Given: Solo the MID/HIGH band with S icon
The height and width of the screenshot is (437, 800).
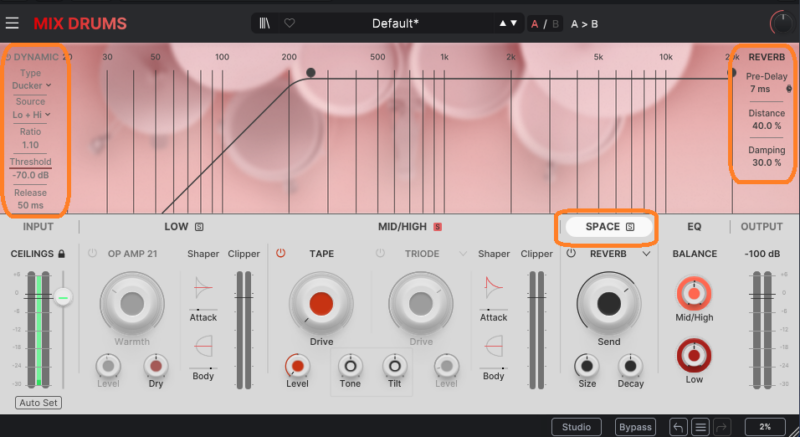Looking at the screenshot, I should [x=437, y=227].
